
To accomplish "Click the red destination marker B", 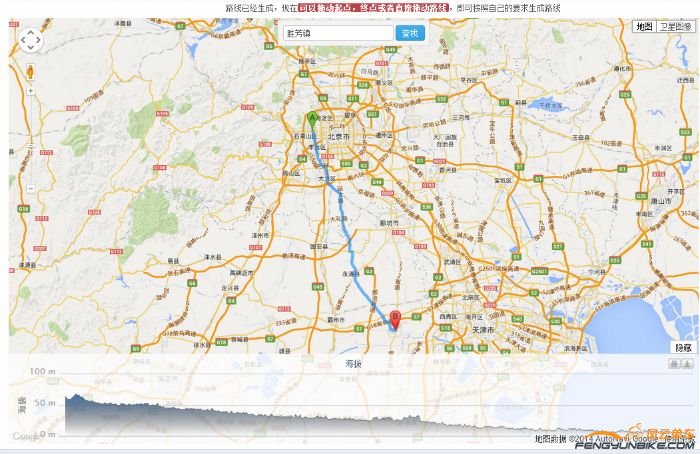I will tap(394, 319).
